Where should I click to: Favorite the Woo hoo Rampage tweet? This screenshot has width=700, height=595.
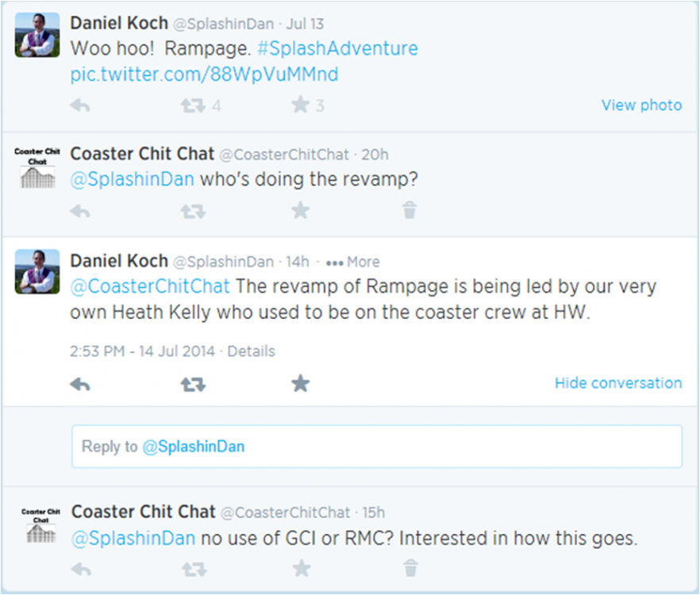300,106
